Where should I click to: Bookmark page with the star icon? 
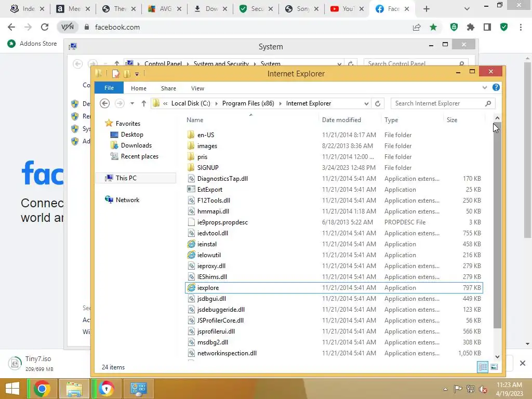[433, 27]
